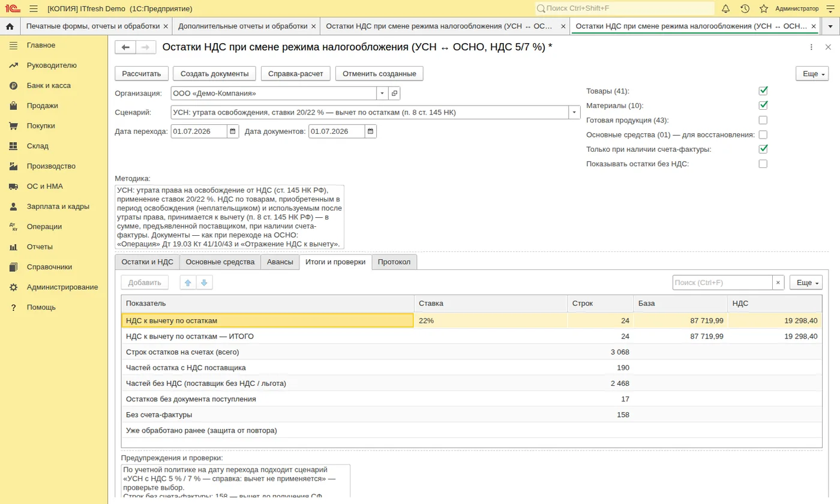Image resolution: width=840 pixels, height=504 pixels.
Task: Toggle Только при наличии счета-фактуры checkbox
Action: pos(763,149)
